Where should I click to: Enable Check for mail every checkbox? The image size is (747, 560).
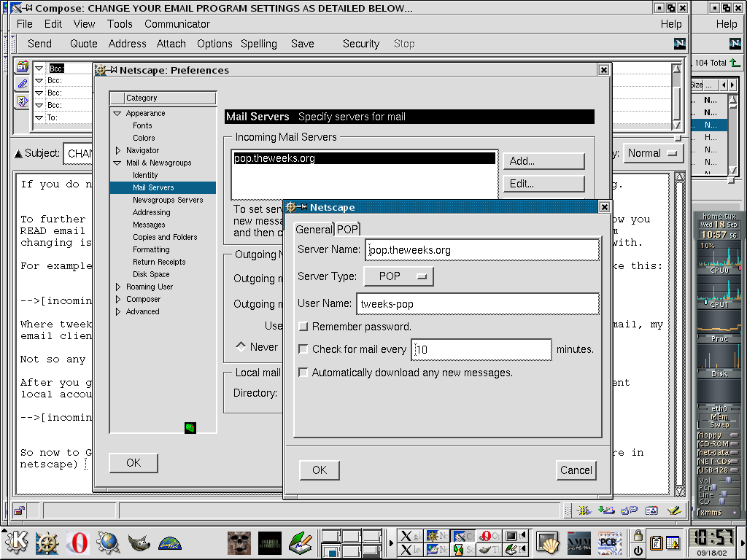pos(303,349)
